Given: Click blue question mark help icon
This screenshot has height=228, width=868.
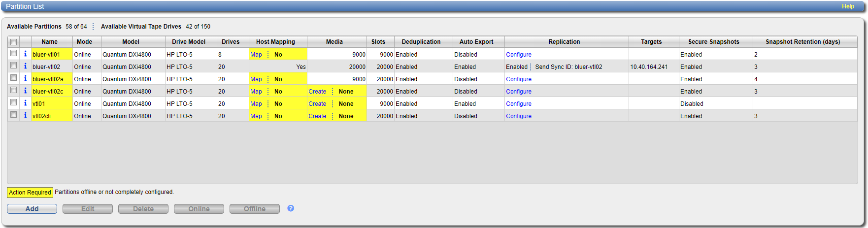Looking at the screenshot, I should click(291, 208).
